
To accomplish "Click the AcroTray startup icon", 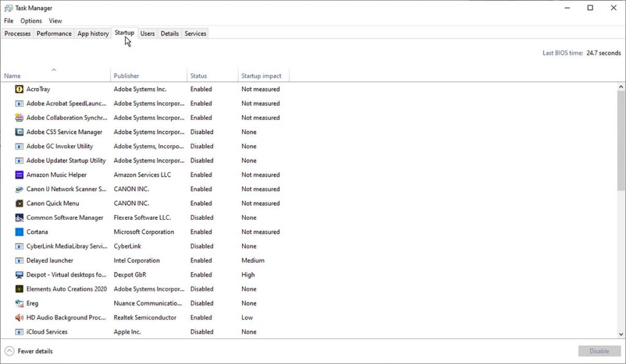I will point(20,89).
